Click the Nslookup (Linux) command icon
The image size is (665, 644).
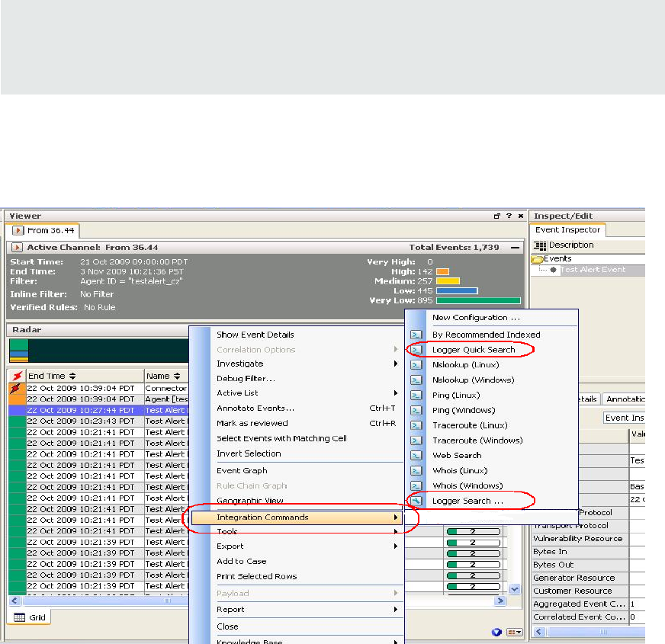tap(416, 365)
